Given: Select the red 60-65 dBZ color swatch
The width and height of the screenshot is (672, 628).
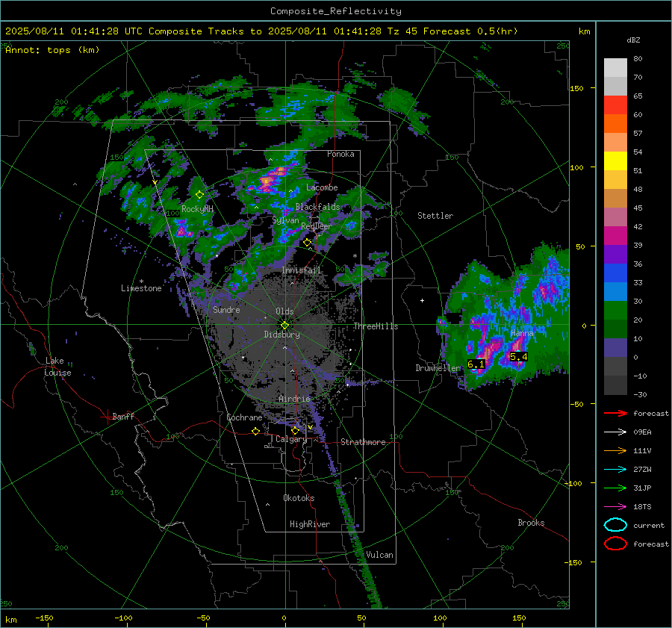Looking at the screenshot, I should coord(615,105).
